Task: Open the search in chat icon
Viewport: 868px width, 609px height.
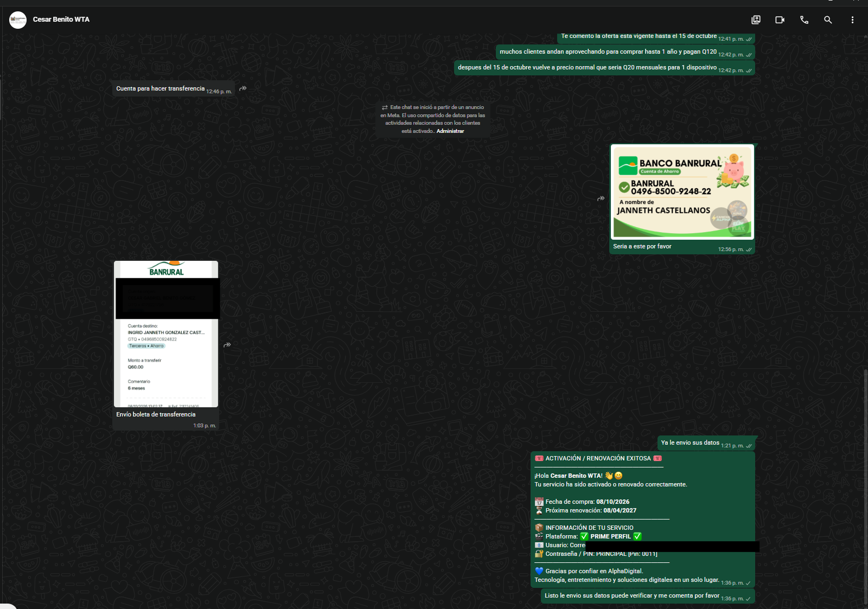Action: tap(828, 20)
